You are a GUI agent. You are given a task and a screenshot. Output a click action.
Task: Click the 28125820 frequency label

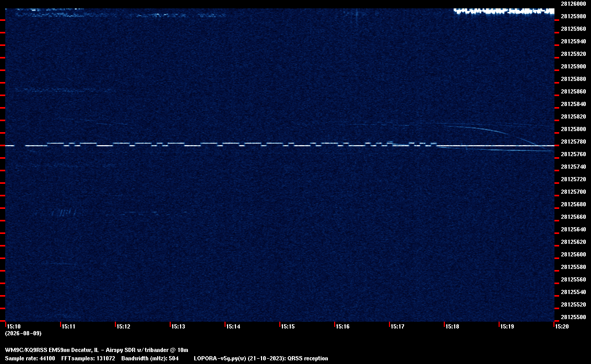tap(574, 116)
